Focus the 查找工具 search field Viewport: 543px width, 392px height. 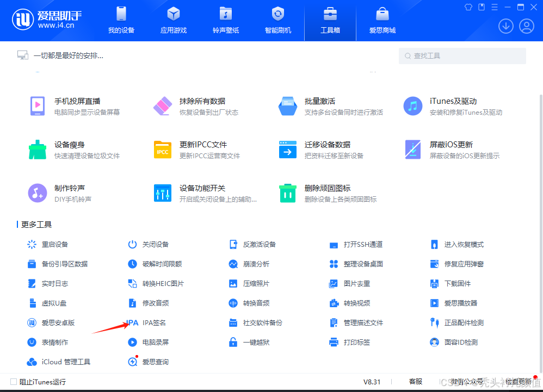tap(462, 55)
